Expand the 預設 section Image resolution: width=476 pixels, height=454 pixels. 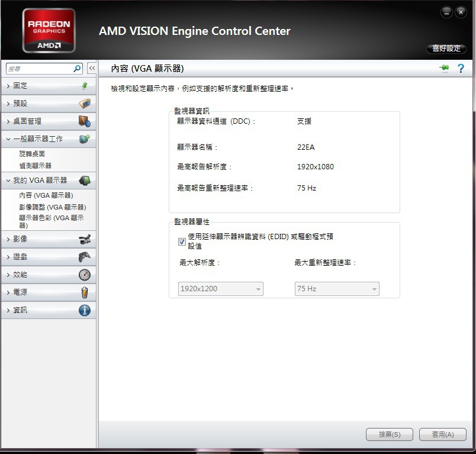(x=49, y=104)
